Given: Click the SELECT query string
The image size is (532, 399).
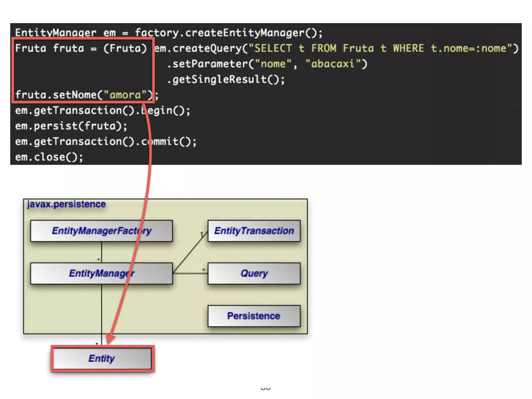Looking at the screenshot, I should 380,49.
